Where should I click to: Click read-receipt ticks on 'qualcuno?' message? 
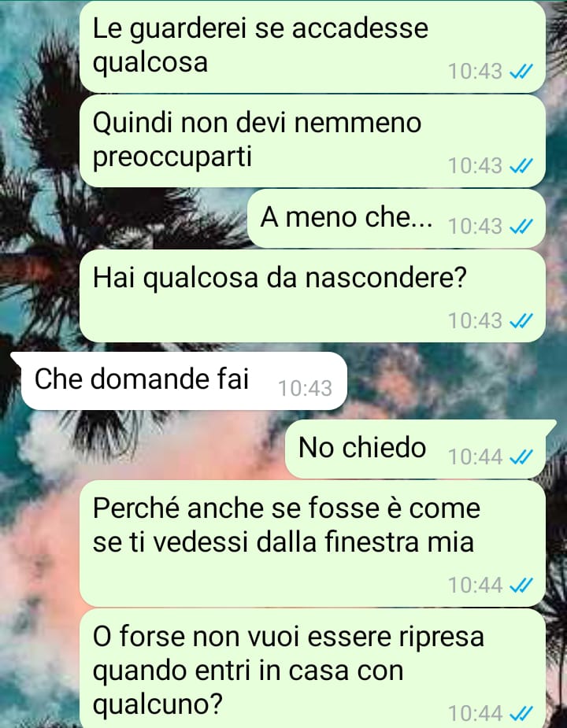pos(521,713)
